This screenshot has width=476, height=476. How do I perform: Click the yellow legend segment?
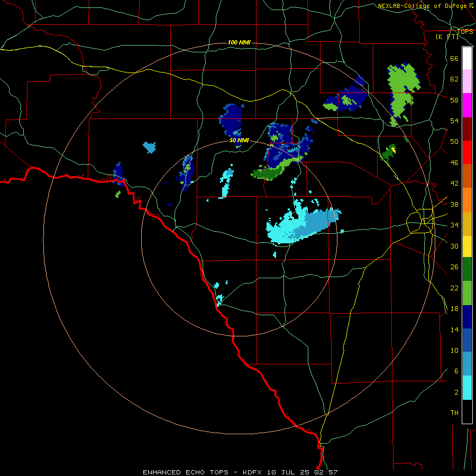click(x=467, y=246)
